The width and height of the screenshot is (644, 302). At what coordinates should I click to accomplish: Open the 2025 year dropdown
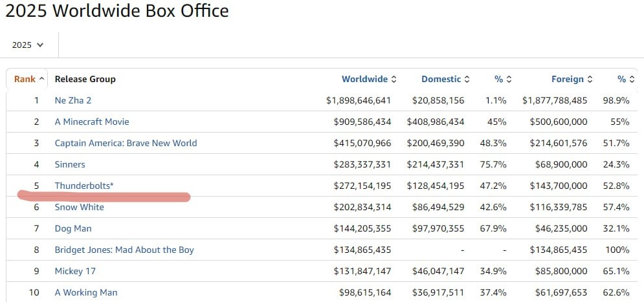(x=28, y=45)
